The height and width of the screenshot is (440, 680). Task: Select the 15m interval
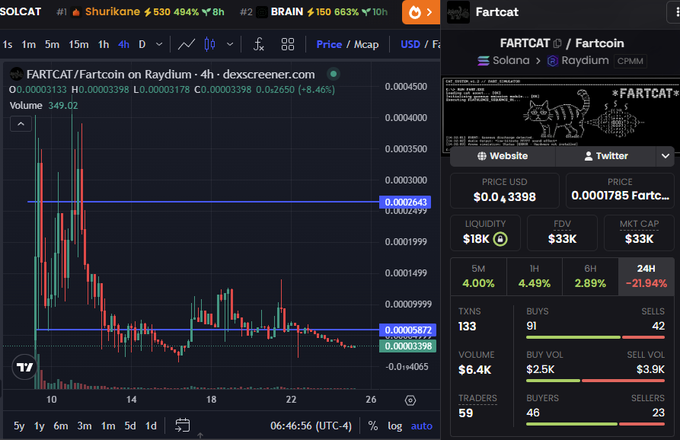(78, 44)
